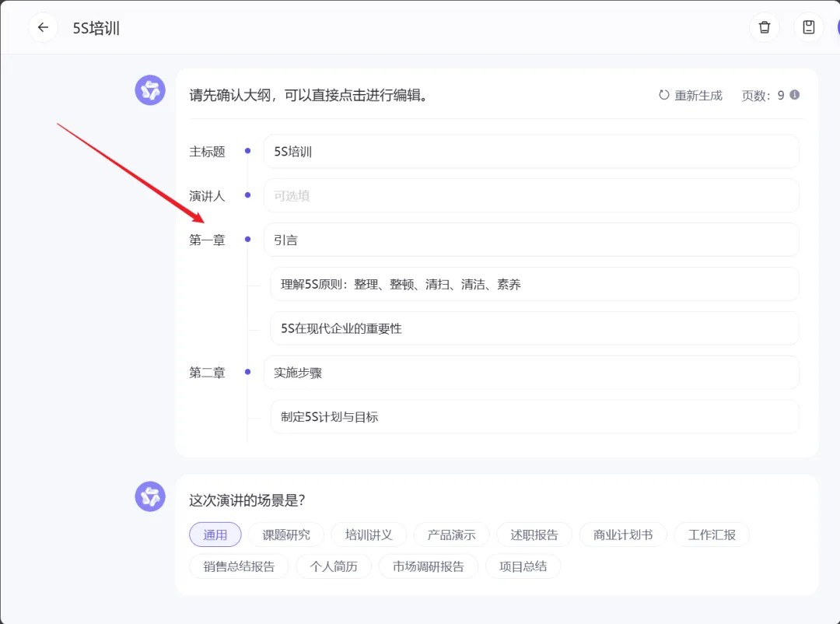The height and width of the screenshot is (624, 840).
Task: Choose the 产品演示 scene option
Action: [x=451, y=535]
